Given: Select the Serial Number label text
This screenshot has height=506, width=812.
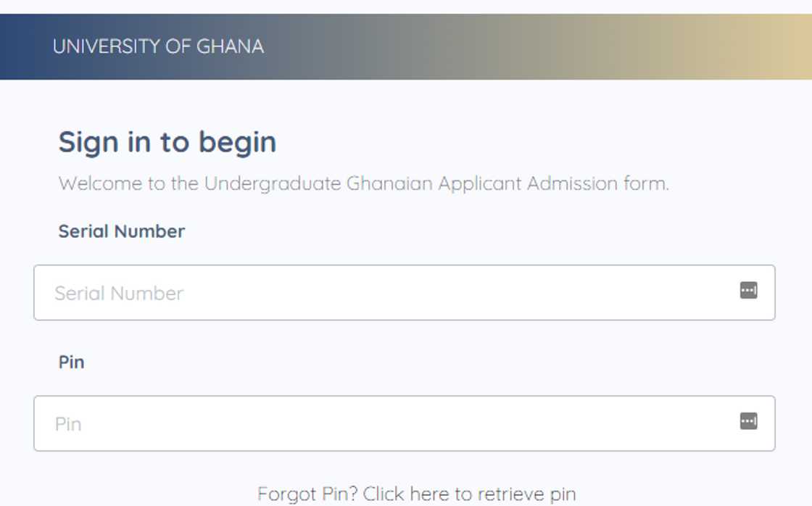Looking at the screenshot, I should click(121, 231).
